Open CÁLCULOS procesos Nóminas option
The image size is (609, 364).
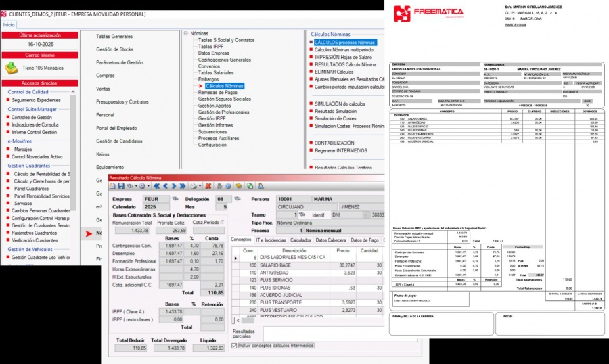344,43
